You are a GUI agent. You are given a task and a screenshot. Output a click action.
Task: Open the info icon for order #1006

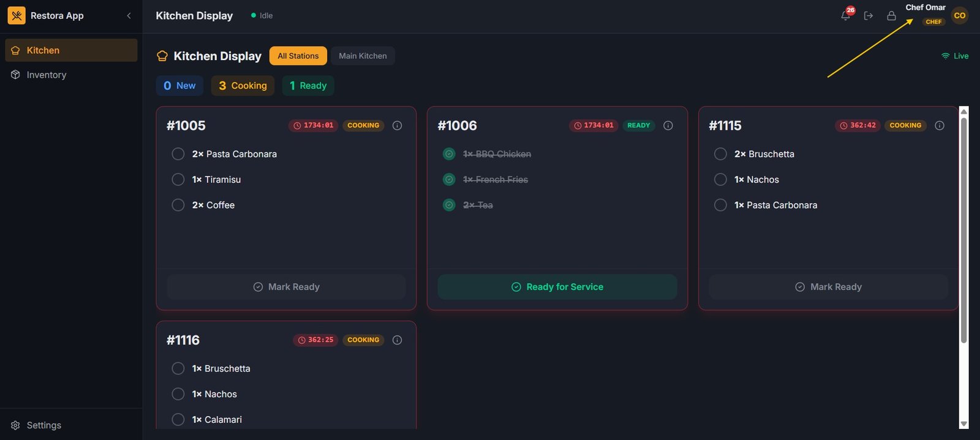tap(668, 125)
